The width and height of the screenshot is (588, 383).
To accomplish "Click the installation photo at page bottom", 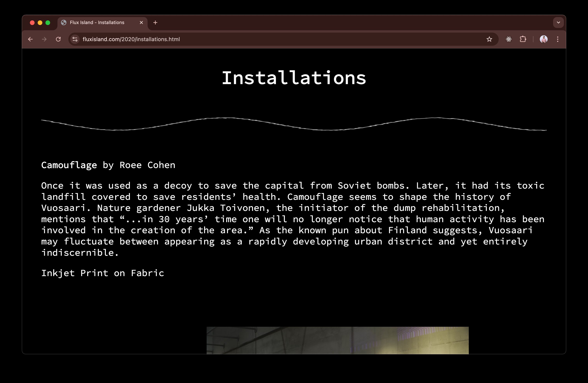I will 337,340.
